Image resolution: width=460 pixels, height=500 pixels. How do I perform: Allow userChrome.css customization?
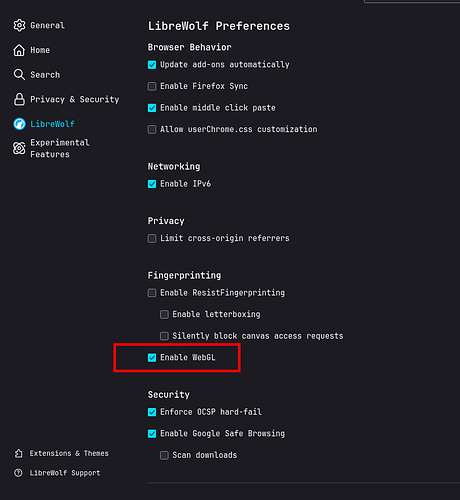click(152, 129)
